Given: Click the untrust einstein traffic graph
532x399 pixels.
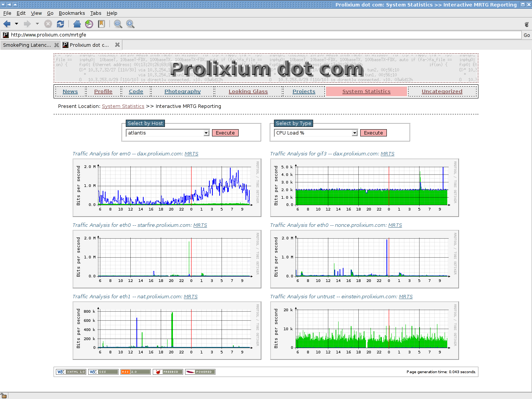Looking at the screenshot, I should [364, 331].
